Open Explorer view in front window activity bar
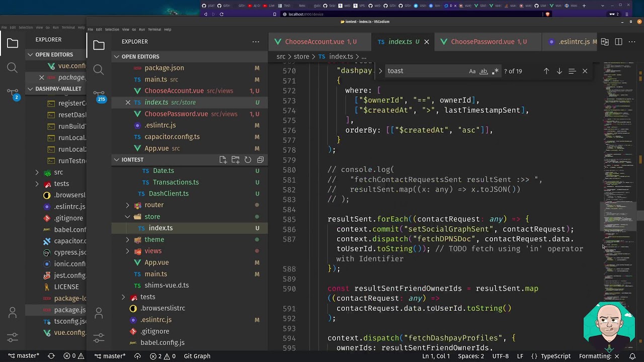This screenshot has width=644, height=362. pyautogui.click(x=99, y=45)
